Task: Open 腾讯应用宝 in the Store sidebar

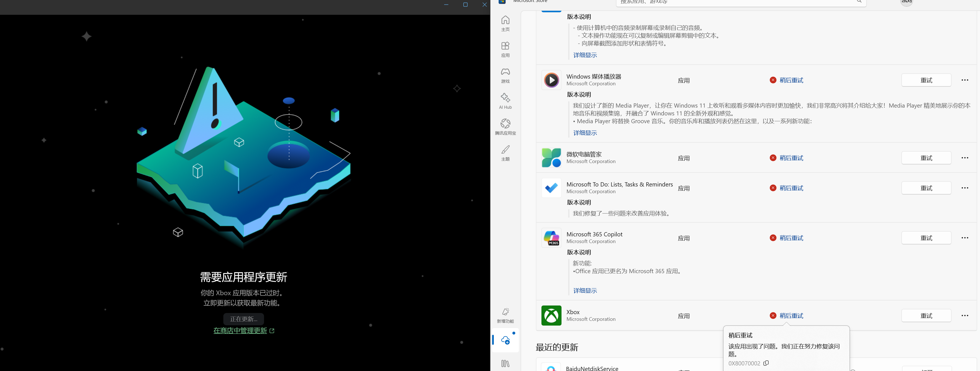Action: (505, 127)
